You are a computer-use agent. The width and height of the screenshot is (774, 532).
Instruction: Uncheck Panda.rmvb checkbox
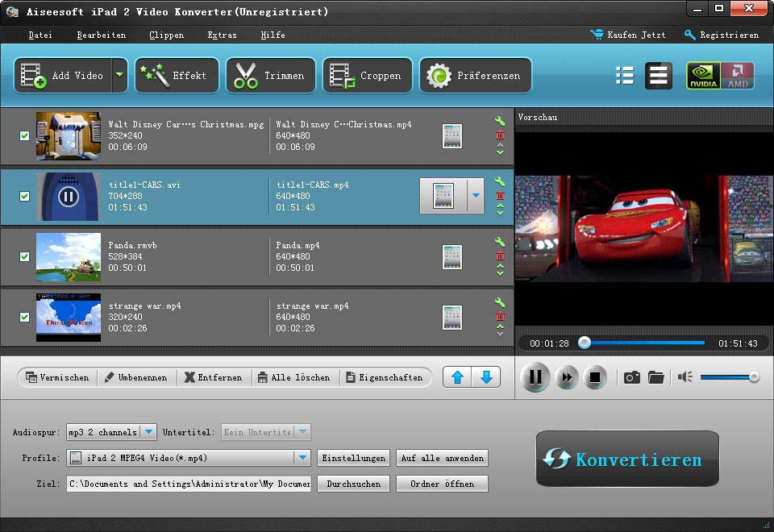[x=24, y=256]
